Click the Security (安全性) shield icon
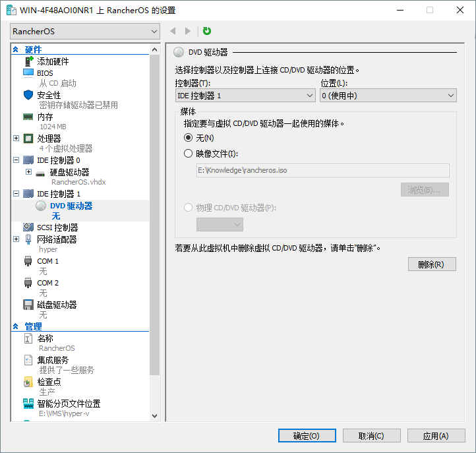The height and width of the screenshot is (453, 476). [x=28, y=95]
